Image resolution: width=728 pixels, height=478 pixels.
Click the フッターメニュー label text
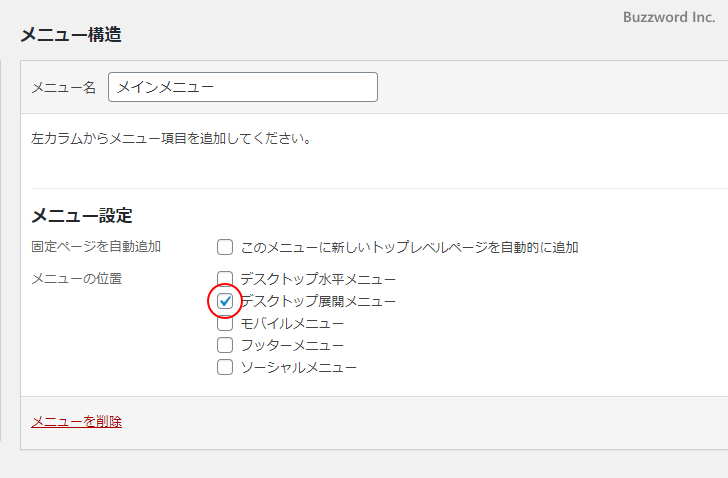click(x=292, y=345)
